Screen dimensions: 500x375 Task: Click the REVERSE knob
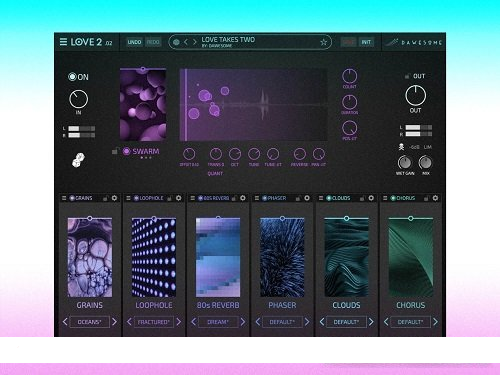coord(299,154)
